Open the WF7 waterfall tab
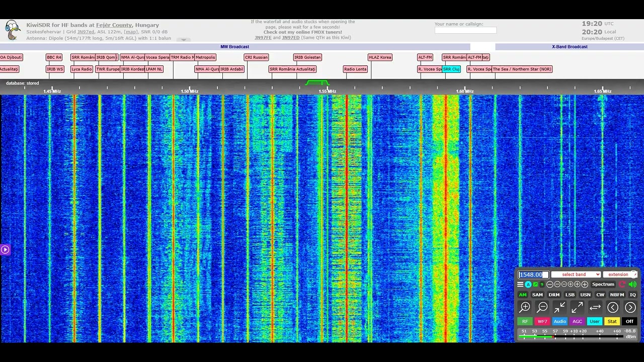This screenshot has height=362, width=644. click(x=542, y=321)
